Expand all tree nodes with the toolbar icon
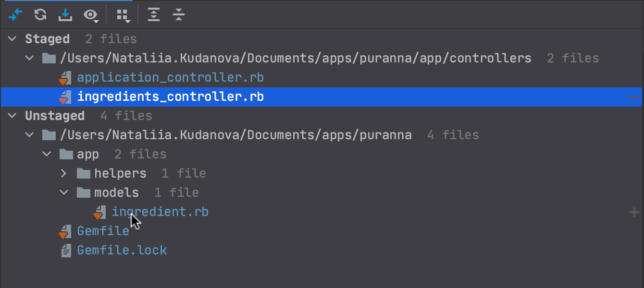Viewport: 644px width, 288px height. (154, 14)
